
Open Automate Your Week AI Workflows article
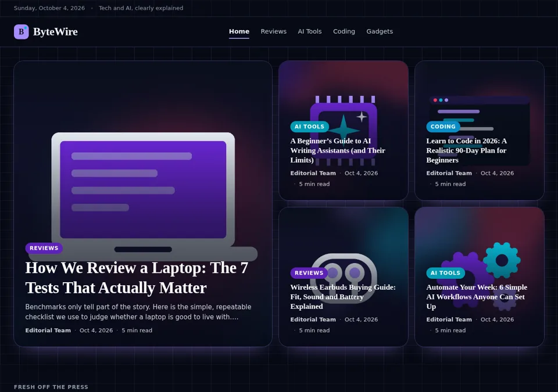pos(477,297)
